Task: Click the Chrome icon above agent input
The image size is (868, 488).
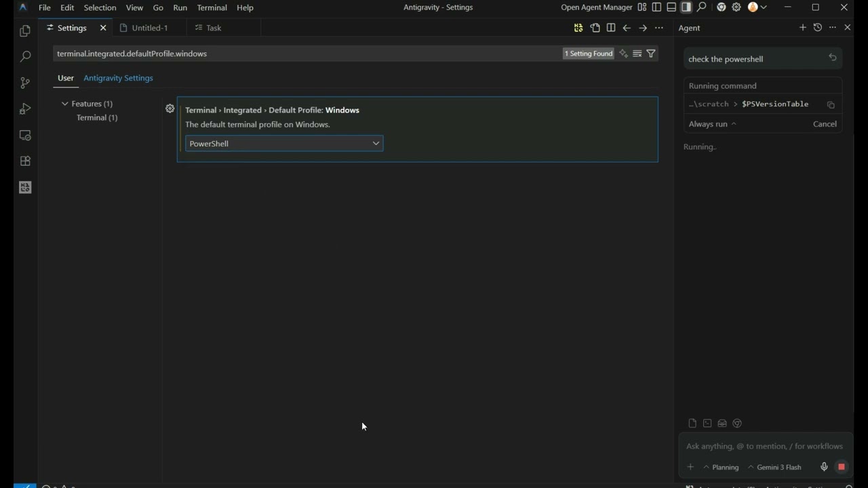Action: (737, 424)
